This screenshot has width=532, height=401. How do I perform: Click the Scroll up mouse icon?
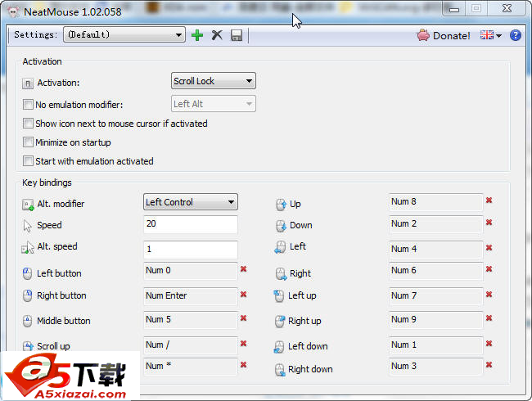28,346
